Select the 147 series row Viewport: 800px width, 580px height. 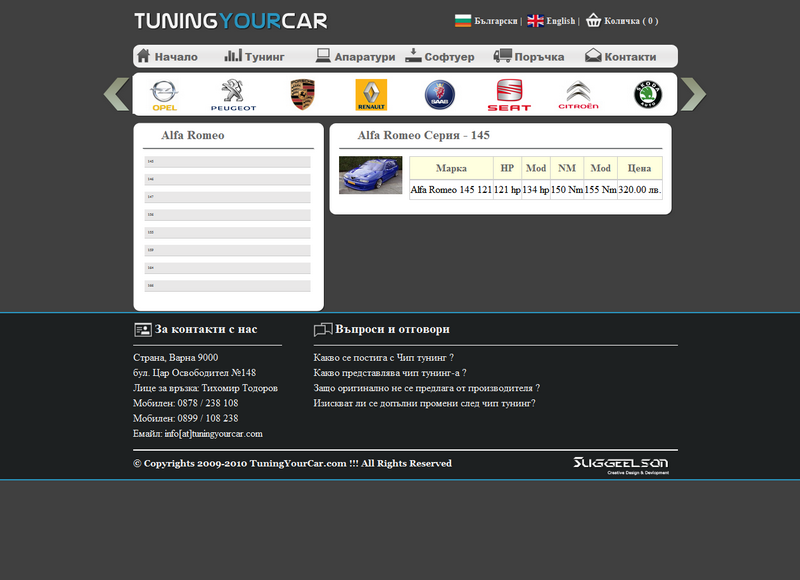coord(228,197)
